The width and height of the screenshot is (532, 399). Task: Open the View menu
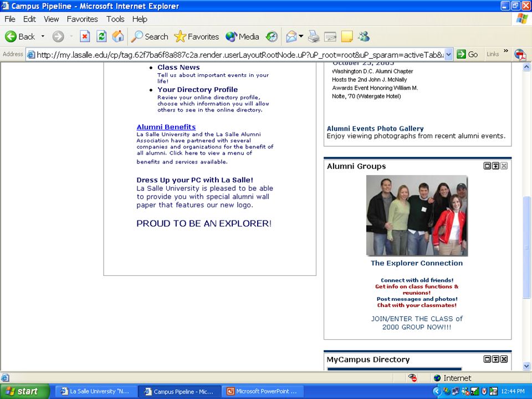coord(51,19)
